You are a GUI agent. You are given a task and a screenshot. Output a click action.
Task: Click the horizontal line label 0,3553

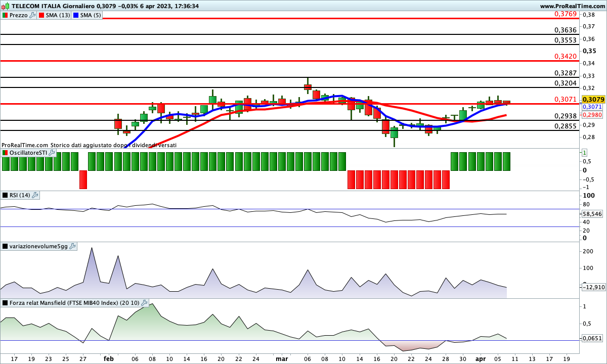[566, 40]
